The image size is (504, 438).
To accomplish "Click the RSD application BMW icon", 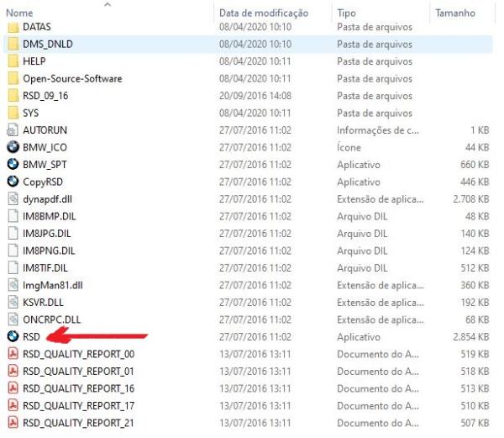I will coord(13,336).
